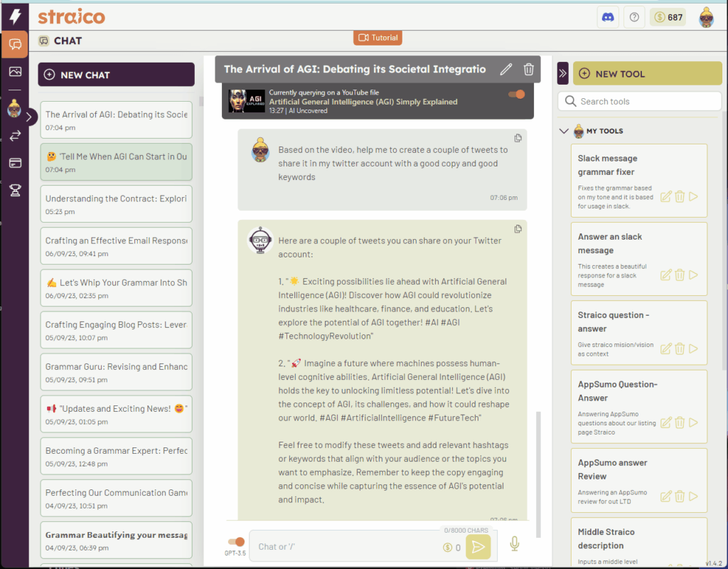Screen dimensions: 728x569
Task: Open the image generation sidebar icon
Action: (x=16, y=72)
